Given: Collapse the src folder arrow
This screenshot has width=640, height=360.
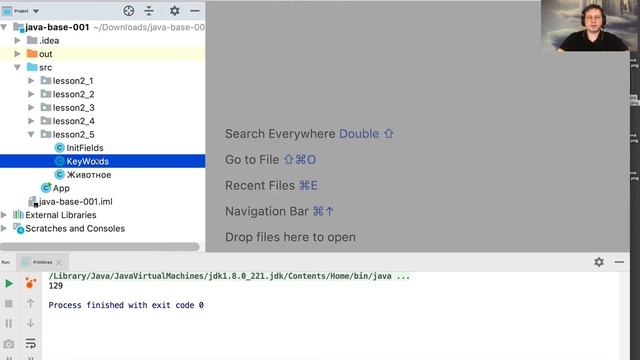Looking at the screenshot, I should tap(18, 67).
